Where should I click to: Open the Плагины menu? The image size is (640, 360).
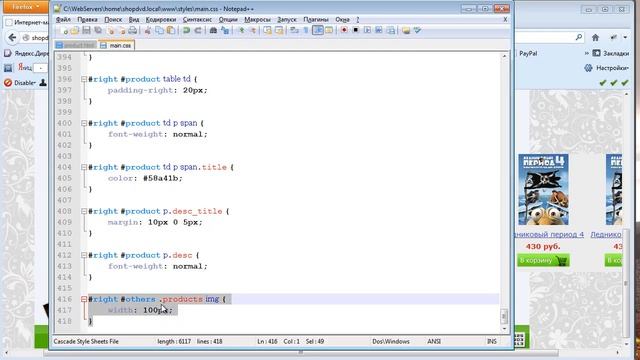click(316, 19)
